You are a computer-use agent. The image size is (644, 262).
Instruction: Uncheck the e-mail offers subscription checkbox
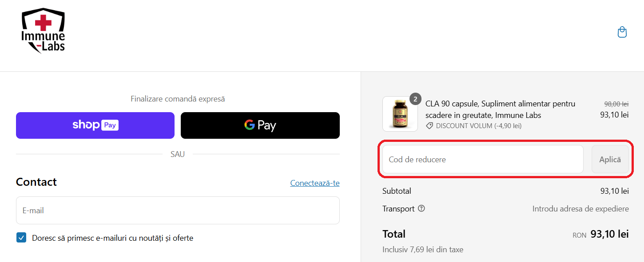21,238
